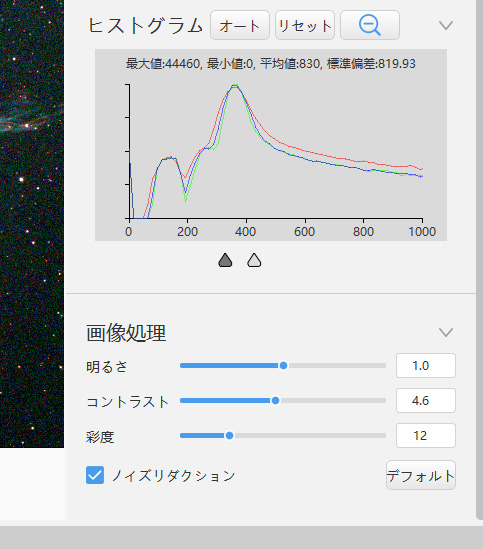
Task: Click the ノイズリダクション label text
Action: [173, 475]
